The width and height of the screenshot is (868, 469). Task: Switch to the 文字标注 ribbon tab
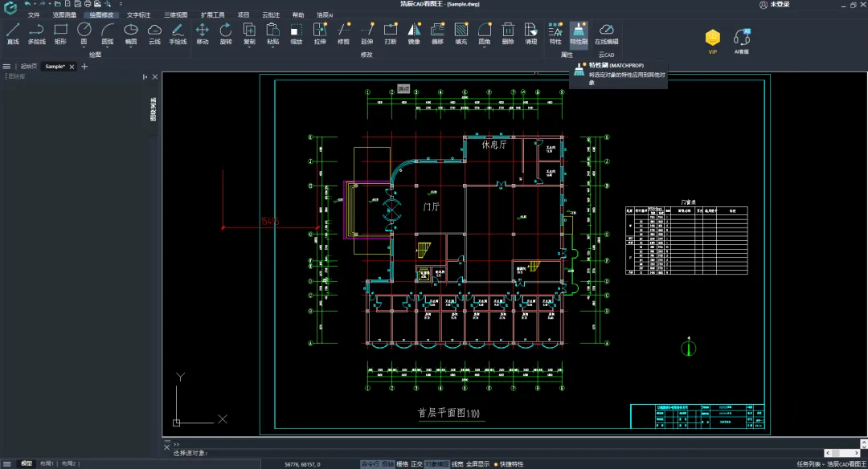138,15
